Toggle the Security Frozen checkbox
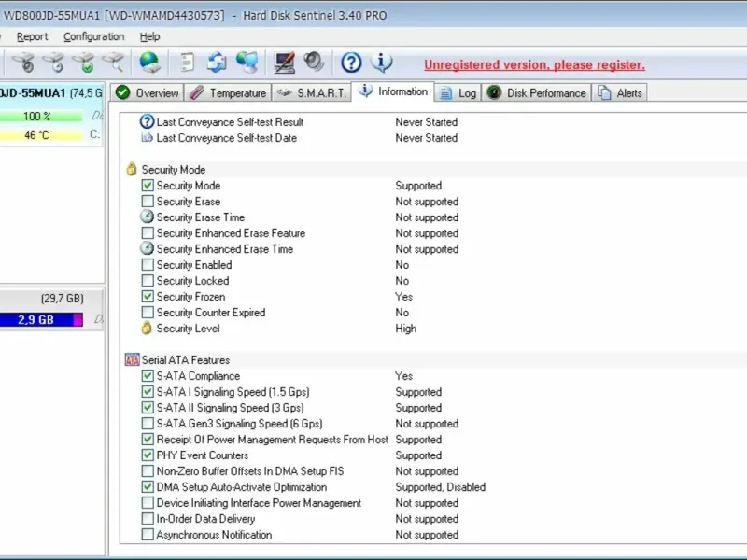The image size is (747, 560). coord(148,296)
